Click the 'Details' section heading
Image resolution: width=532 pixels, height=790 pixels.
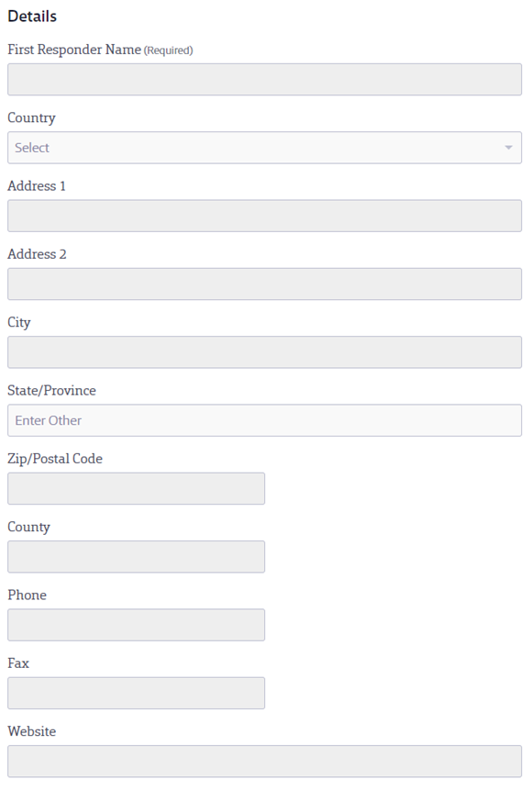coord(32,17)
